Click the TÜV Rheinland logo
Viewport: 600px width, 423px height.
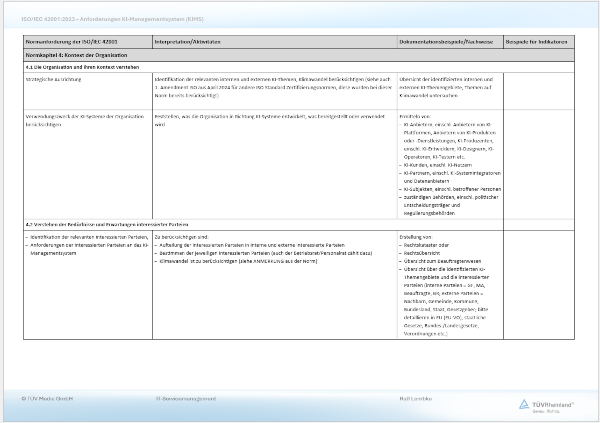coord(547,403)
